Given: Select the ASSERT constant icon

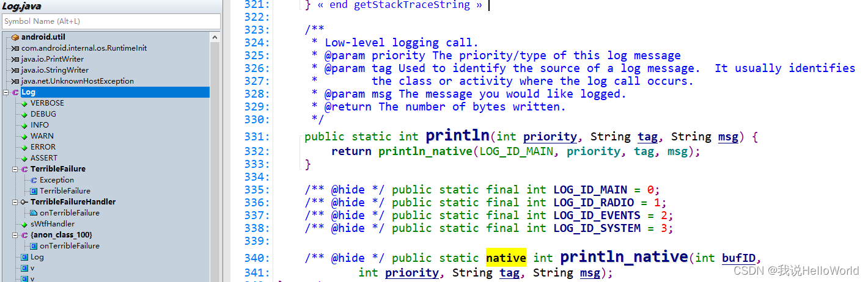Looking at the screenshot, I should click(x=24, y=158).
